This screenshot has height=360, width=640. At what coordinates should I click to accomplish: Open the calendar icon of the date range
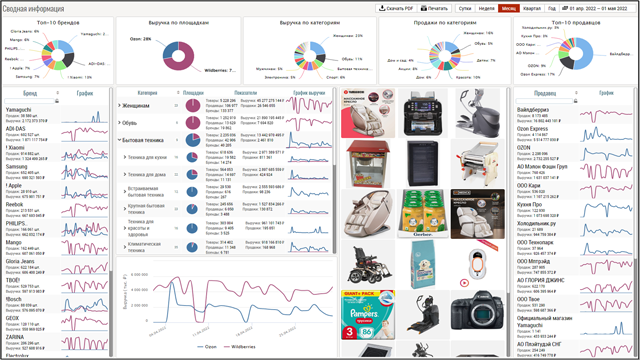point(565,8)
